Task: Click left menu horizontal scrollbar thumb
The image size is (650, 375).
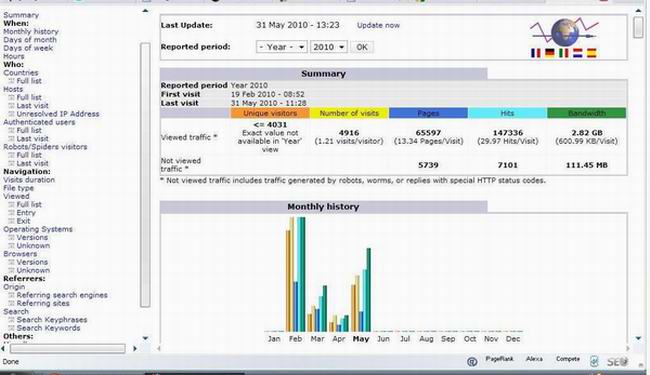Action: [68, 349]
